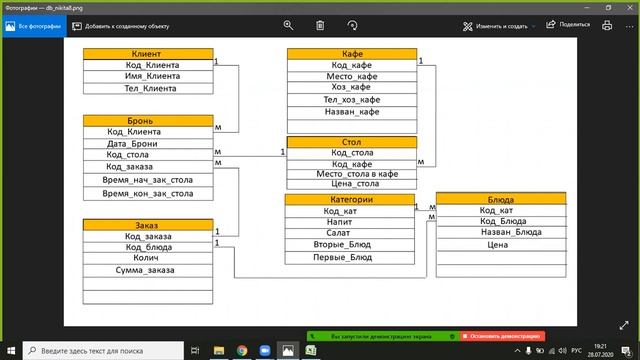Screen dimensions: 640x360
Task: Click the Место_стола в кафе field
Action: [x=352, y=174]
